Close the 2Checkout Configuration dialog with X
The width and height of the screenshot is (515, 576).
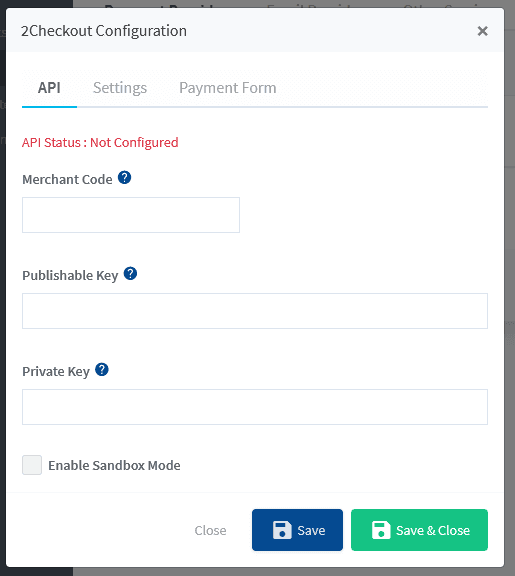click(x=482, y=31)
